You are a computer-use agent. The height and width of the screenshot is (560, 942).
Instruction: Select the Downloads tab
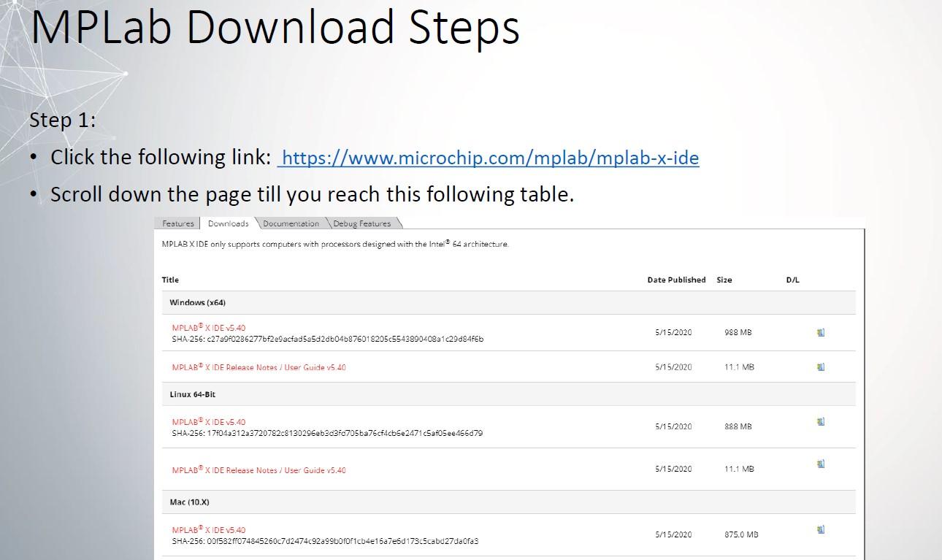(x=226, y=223)
